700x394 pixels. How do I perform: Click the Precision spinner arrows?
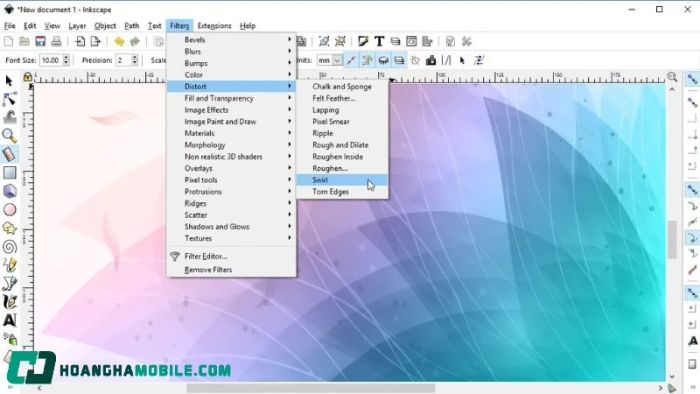click(134, 60)
